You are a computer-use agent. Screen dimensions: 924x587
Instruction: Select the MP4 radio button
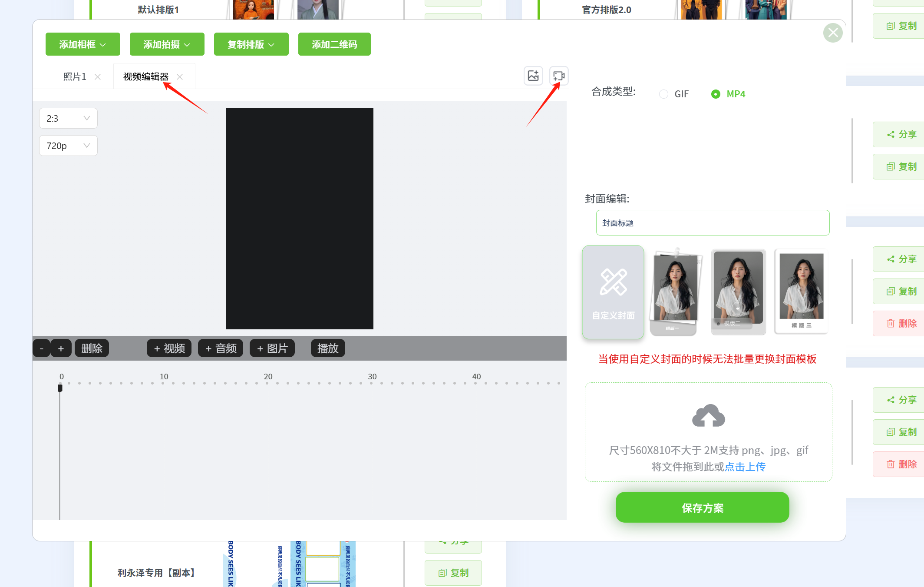pos(716,94)
